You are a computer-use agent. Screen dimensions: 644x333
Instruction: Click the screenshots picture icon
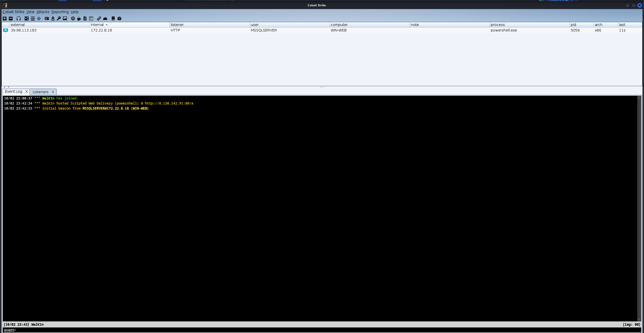click(65, 18)
